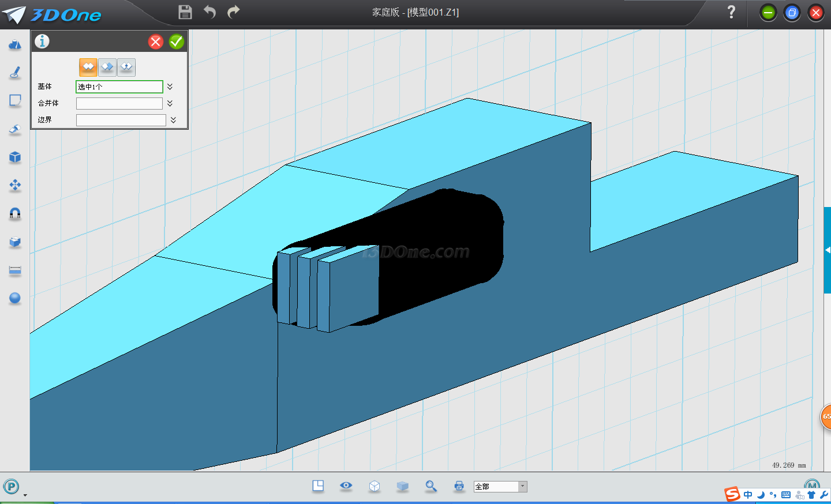831x504 pixels.
Task: Click the magnet snap tool icon
Action: tap(15, 214)
